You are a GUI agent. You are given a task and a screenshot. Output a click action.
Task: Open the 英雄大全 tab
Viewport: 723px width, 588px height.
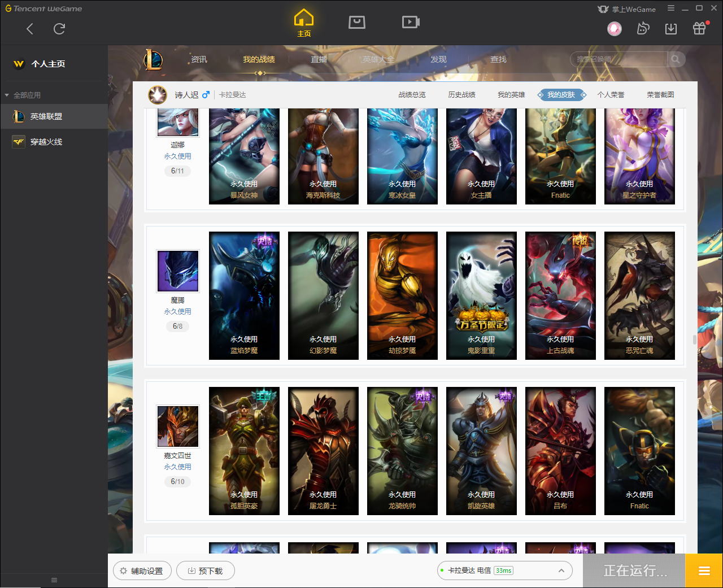[x=378, y=59]
